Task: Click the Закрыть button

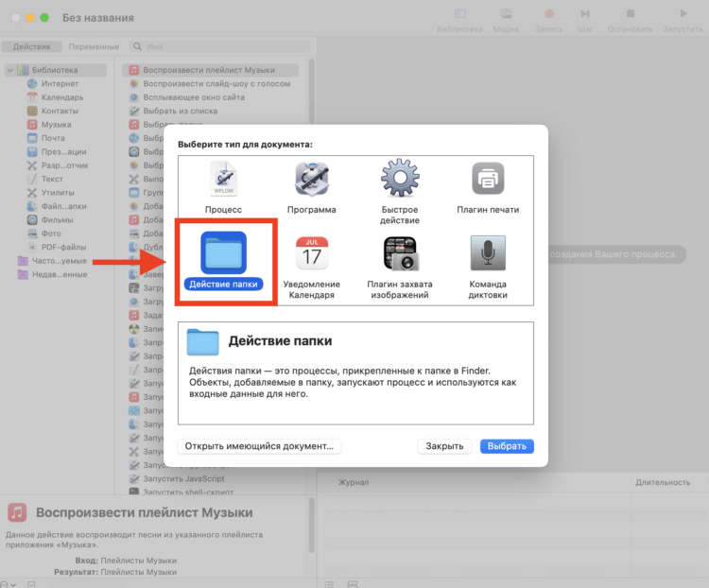Action: (444, 446)
